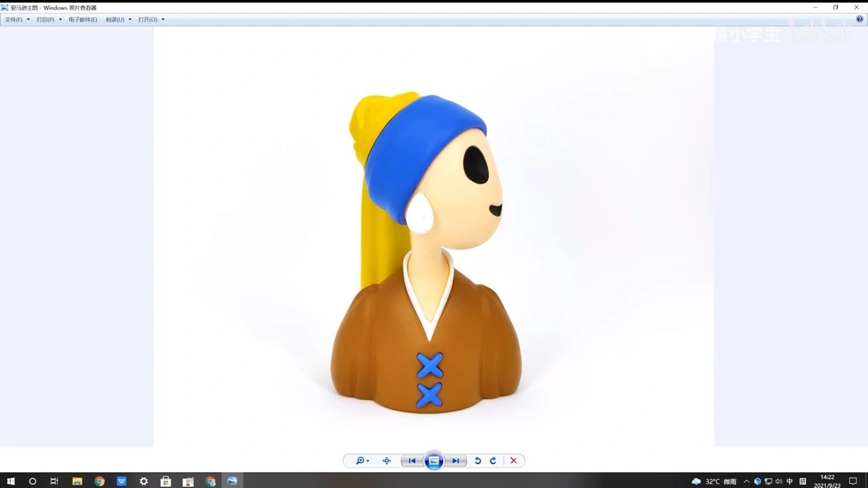Delete the photo with the red X

coord(513,461)
